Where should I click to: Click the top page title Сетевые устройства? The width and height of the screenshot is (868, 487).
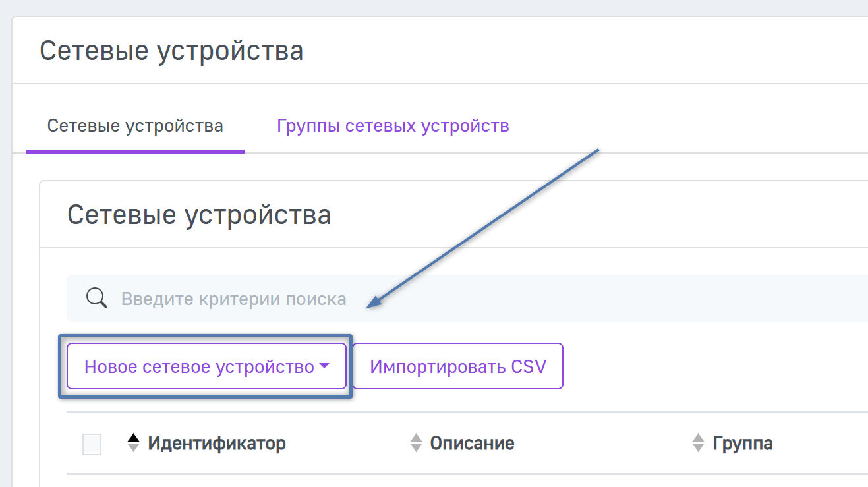pyautogui.click(x=171, y=51)
